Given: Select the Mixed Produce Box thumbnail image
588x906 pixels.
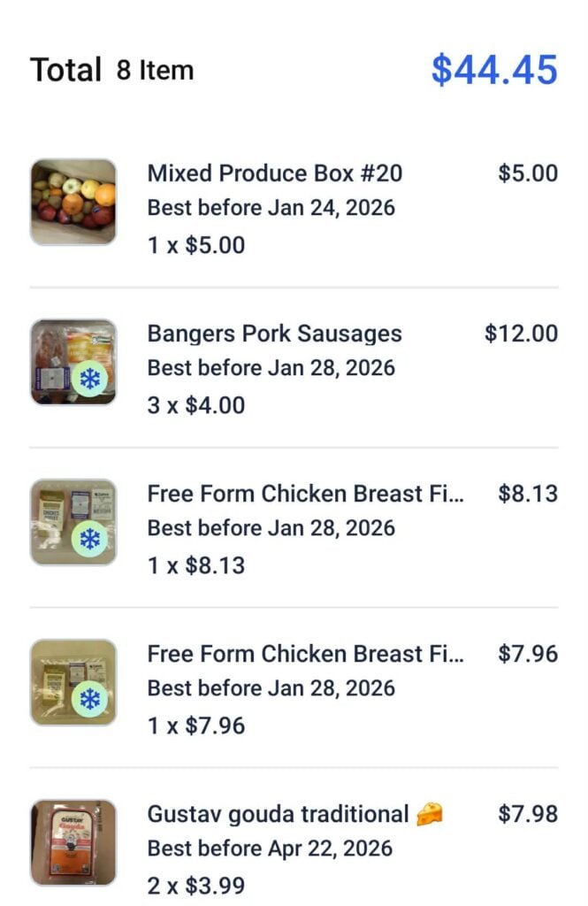Looking at the screenshot, I should click(73, 201).
